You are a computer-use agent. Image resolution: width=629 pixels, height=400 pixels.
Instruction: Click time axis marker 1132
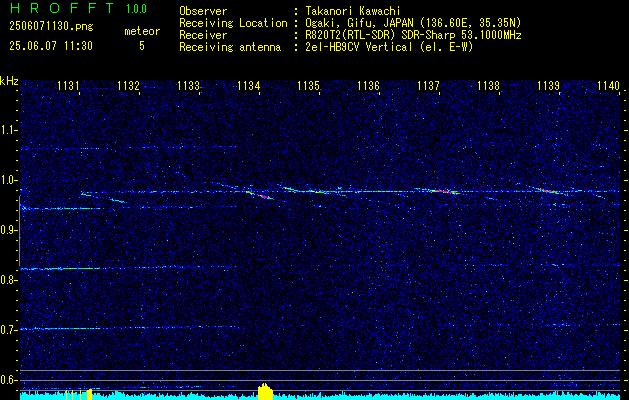click(128, 85)
